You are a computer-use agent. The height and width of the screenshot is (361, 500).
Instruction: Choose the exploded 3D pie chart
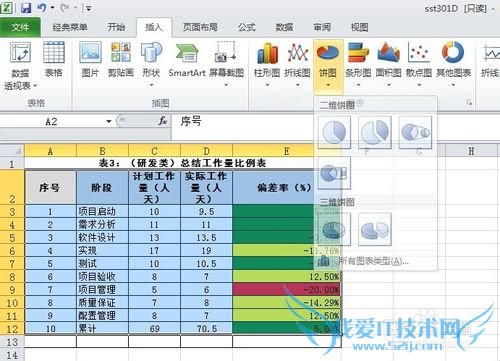tap(375, 230)
